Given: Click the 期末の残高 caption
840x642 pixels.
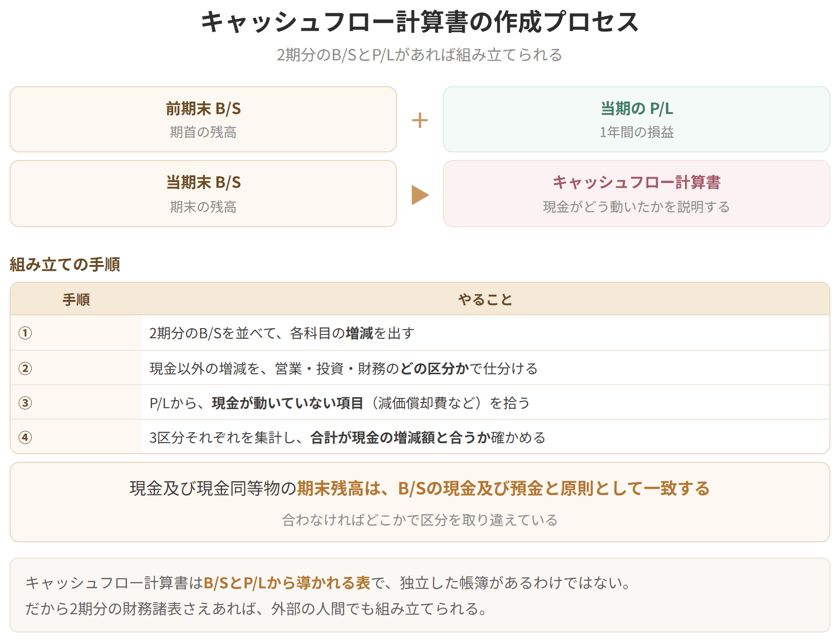Looking at the screenshot, I should pyautogui.click(x=203, y=207).
